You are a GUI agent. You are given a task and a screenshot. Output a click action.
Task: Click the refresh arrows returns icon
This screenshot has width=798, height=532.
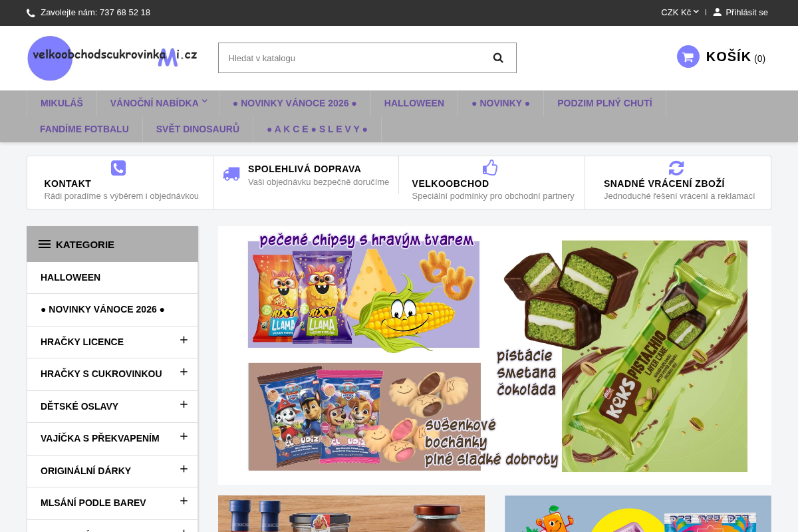tap(676, 168)
